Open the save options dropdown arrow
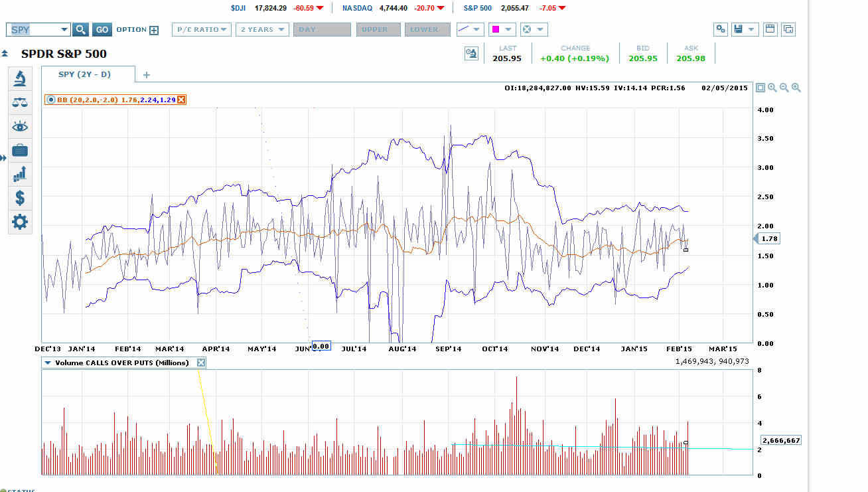 coord(751,29)
